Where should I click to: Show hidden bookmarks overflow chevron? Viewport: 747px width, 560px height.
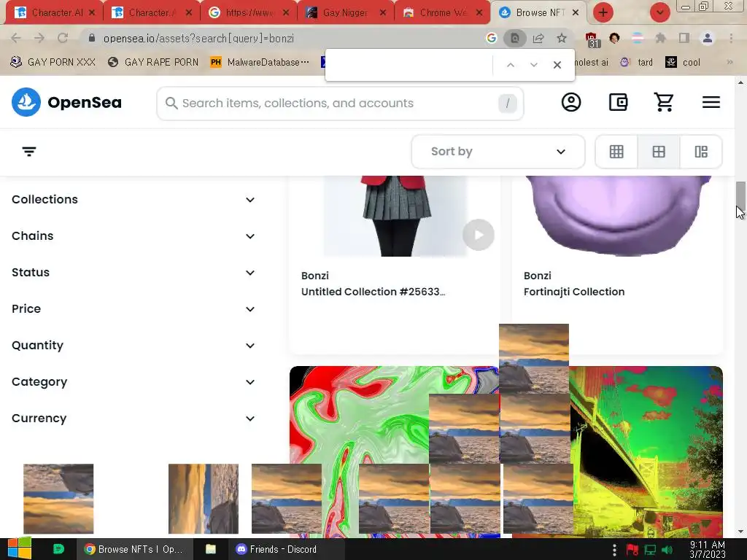click(x=729, y=62)
